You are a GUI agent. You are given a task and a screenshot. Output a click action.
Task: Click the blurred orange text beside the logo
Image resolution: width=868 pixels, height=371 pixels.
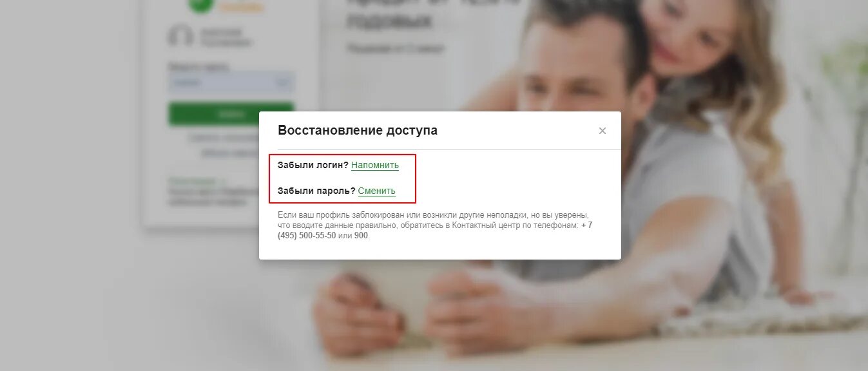[242, 7]
